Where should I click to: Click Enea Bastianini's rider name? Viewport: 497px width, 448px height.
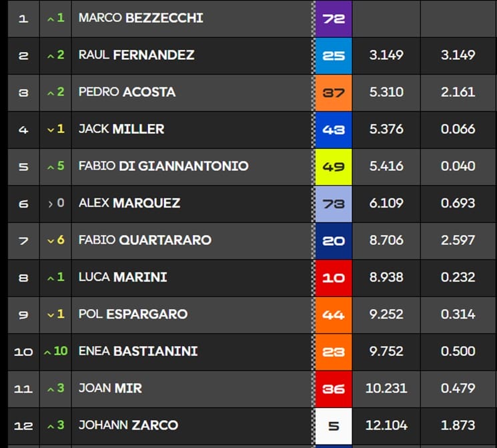coord(138,351)
